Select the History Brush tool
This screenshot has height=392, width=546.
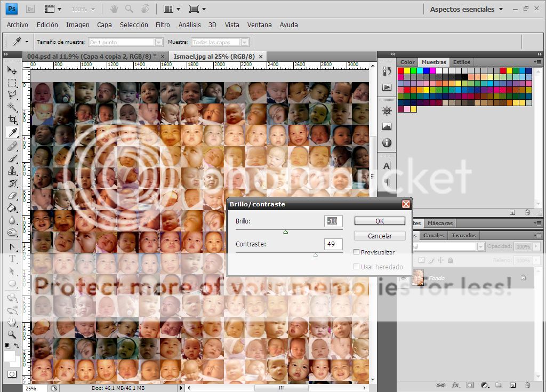click(x=12, y=183)
